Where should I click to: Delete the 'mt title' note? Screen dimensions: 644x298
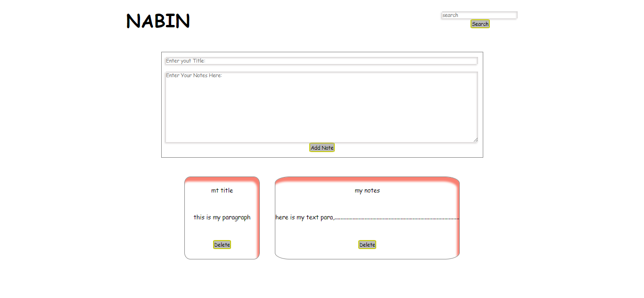point(222,245)
